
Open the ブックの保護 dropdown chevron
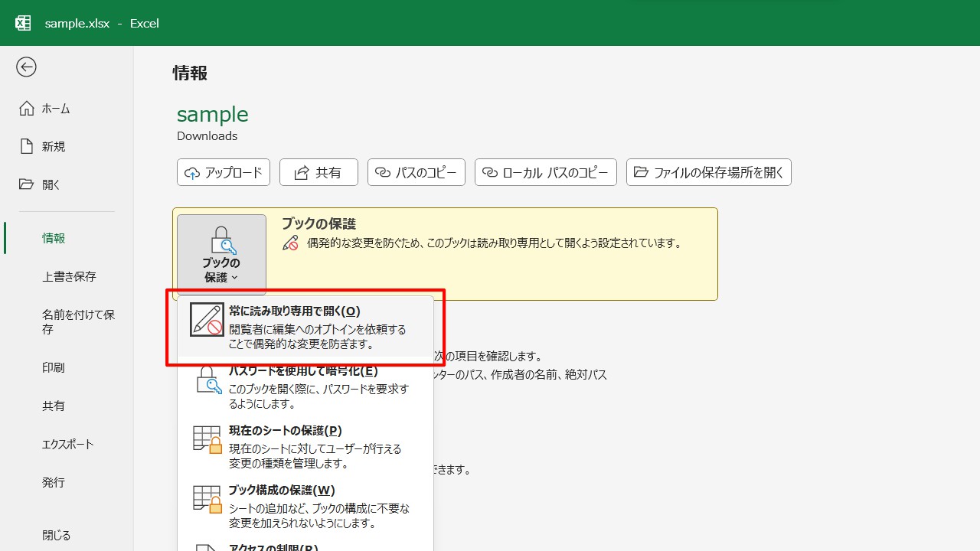tap(236, 278)
